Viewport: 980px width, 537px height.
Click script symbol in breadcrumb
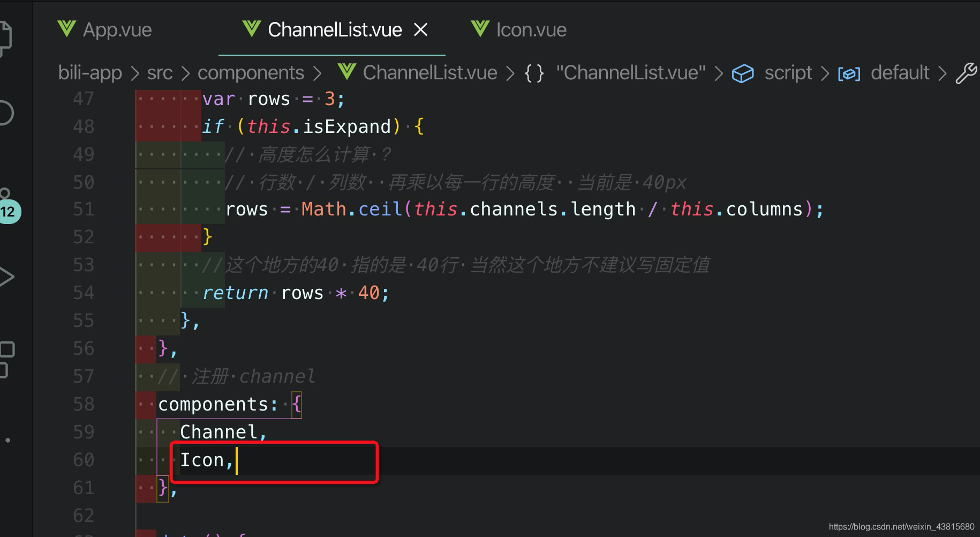point(788,73)
